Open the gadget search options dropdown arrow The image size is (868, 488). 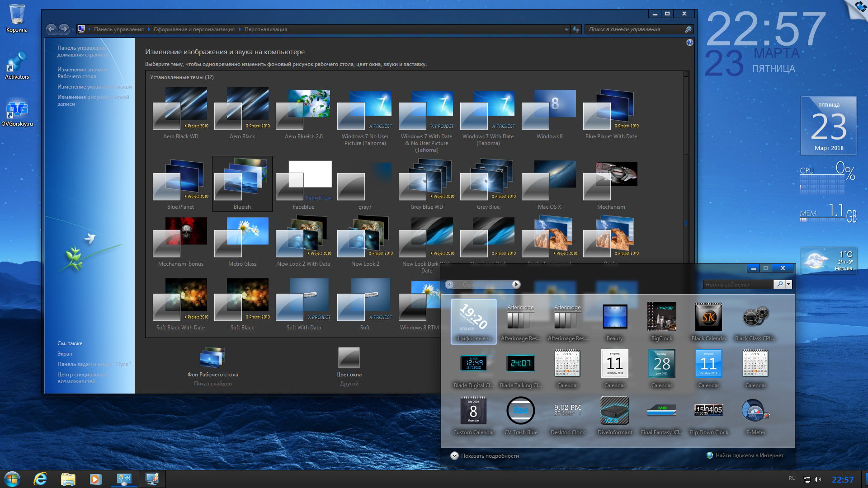(789, 284)
